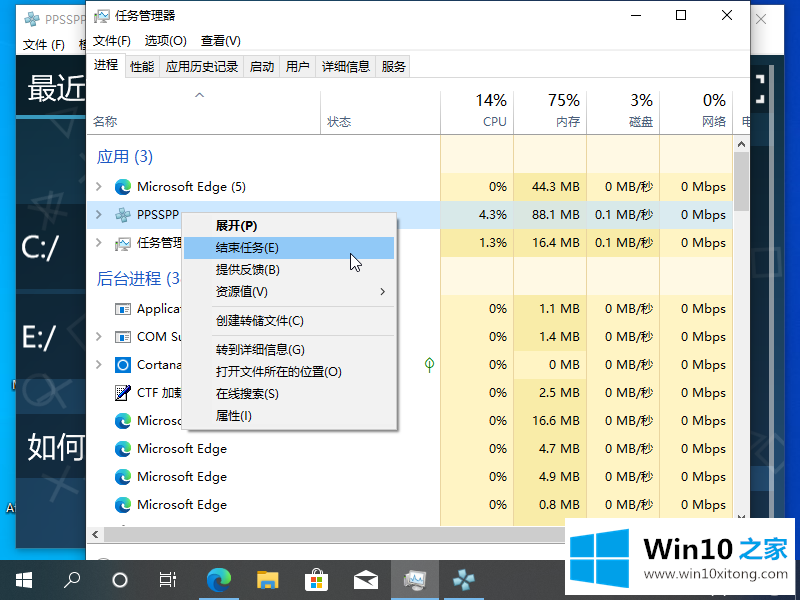
Task: Open the 文件(F) menu in Task Manager
Action: point(112,41)
